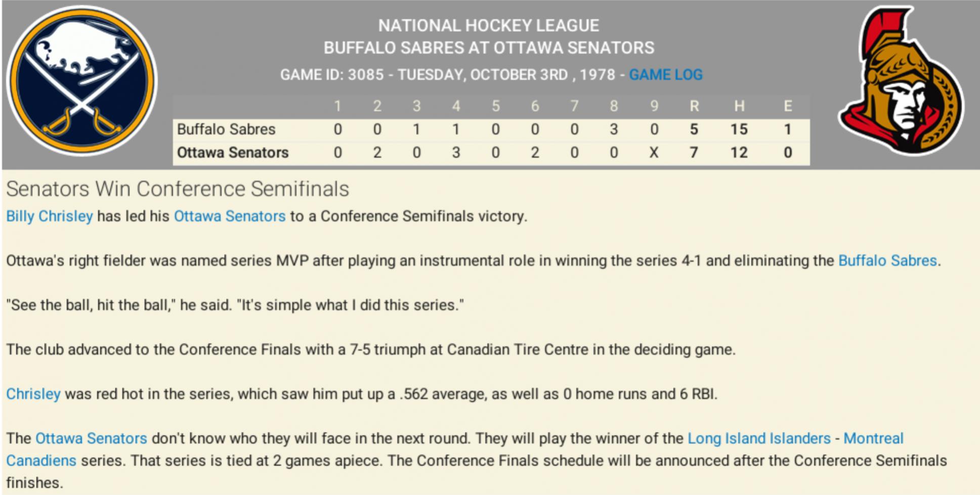This screenshot has height=495, width=980.
Task: Open the GAME LOG link
Action: [665, 75]
